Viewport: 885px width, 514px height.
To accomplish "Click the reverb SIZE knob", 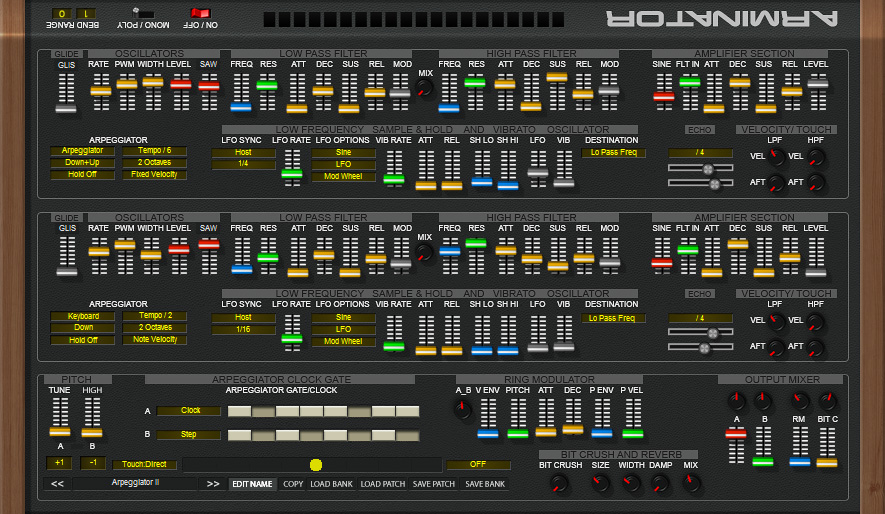I will coord(600,484).
